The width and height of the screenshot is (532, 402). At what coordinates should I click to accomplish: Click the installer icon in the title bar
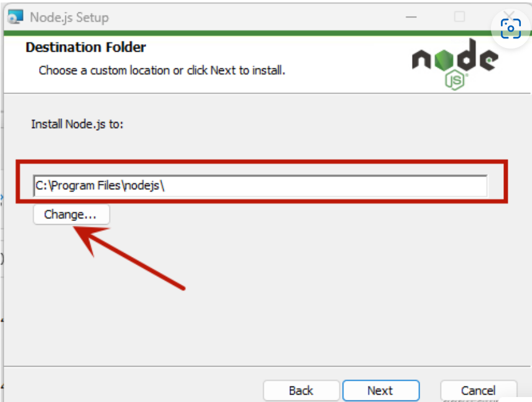coord(16,17)
